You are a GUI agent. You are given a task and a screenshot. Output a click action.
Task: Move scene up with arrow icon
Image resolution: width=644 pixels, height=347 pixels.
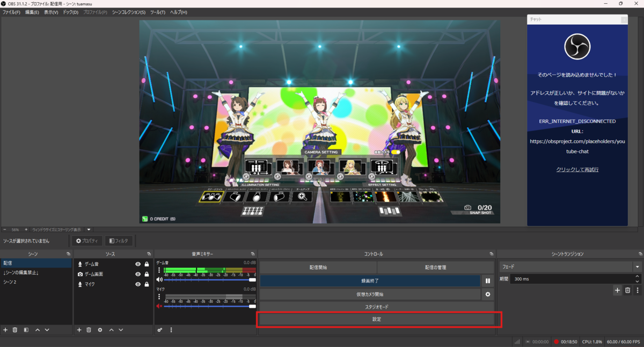pos(37,330)
